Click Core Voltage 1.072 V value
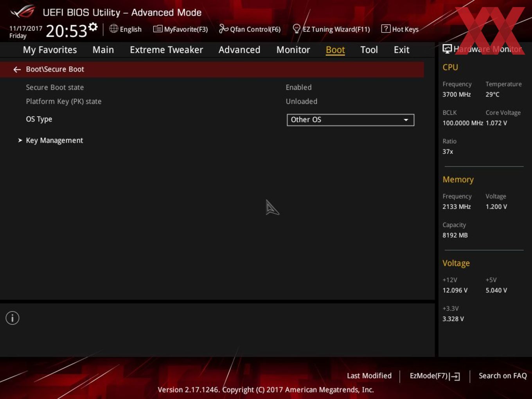Screen dimensions: 532x399 coord(496,123)
